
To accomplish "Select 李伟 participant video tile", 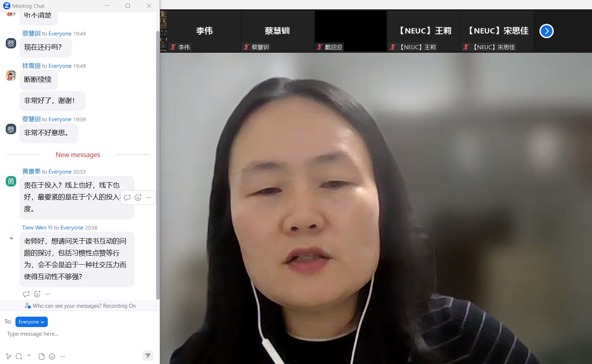I will pos(204,31).
